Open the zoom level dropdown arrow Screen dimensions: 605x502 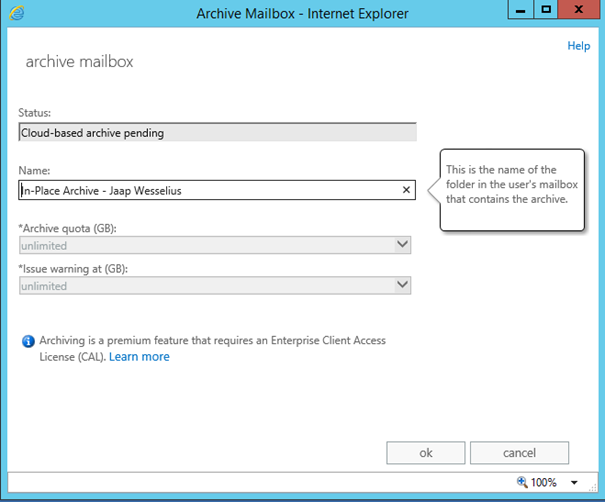(573, 482)
